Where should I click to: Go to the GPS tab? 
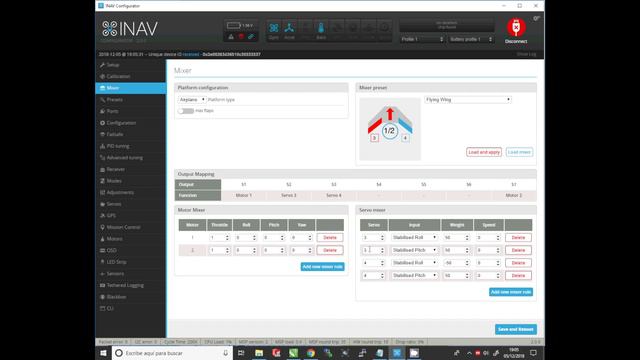(x=131, y=216)
